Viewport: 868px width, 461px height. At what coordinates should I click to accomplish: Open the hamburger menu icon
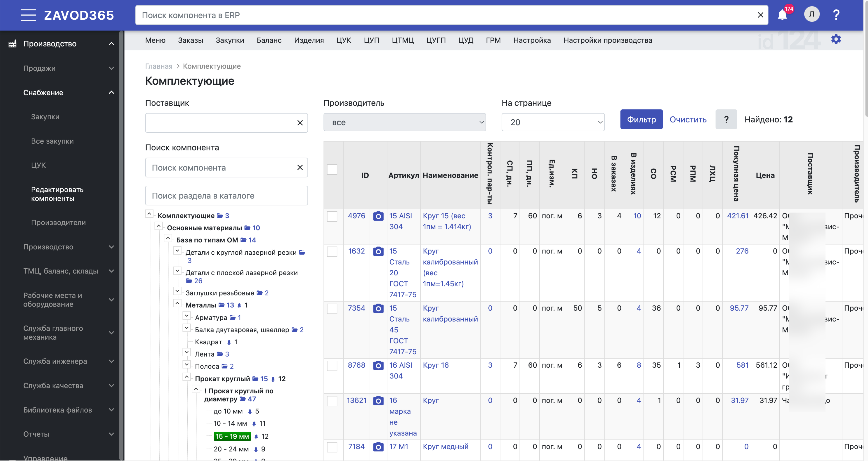28,15
